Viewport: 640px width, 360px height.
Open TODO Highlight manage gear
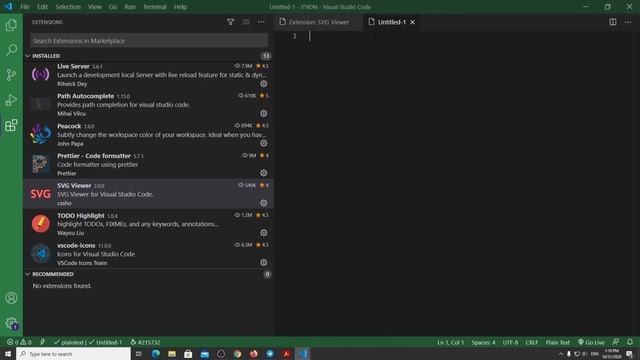pos(264,233)
